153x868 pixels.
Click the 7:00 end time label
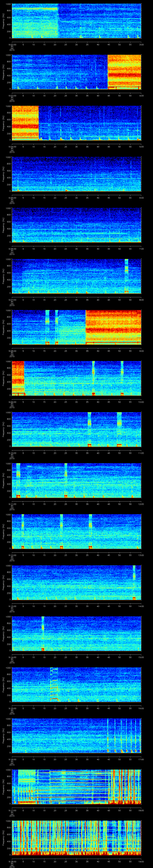[x=141, y=249]
